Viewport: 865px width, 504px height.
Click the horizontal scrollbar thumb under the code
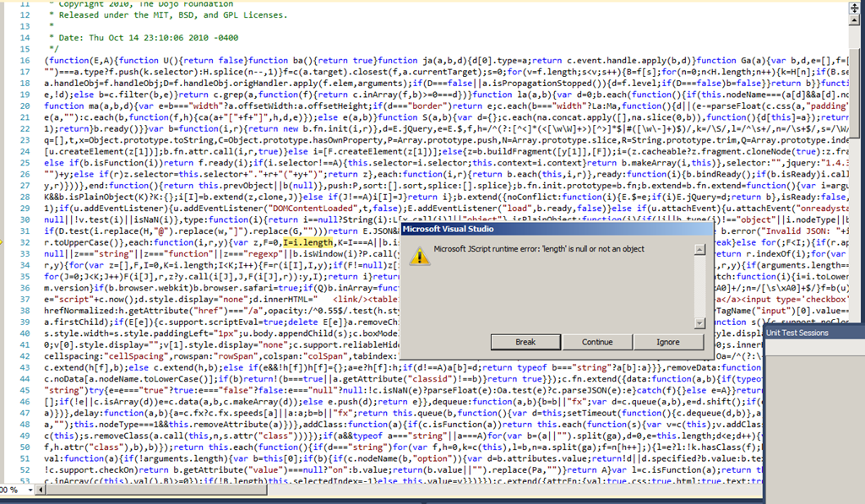[x=156, y=489]
